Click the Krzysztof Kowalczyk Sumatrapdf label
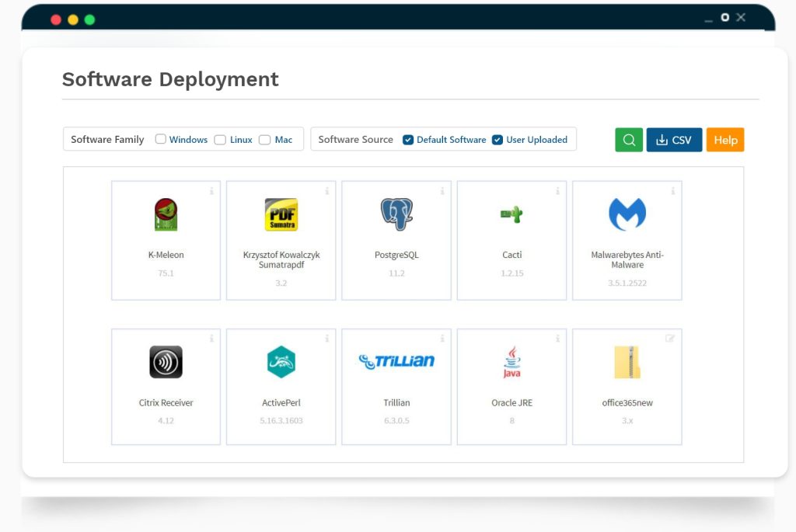Viewport: 796px width, 532px height. pyautogui.click(x=281, y=259)
